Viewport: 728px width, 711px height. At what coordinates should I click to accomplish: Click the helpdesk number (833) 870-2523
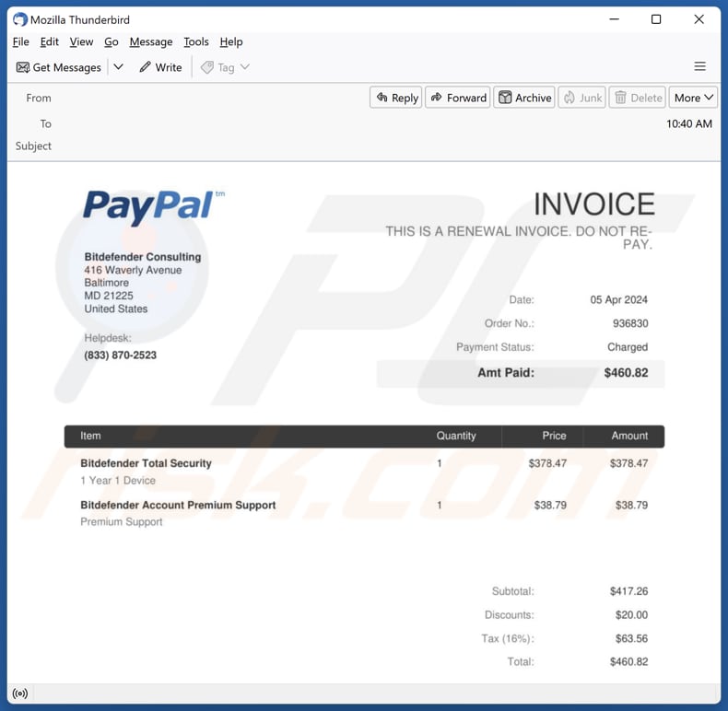point(120,355)
